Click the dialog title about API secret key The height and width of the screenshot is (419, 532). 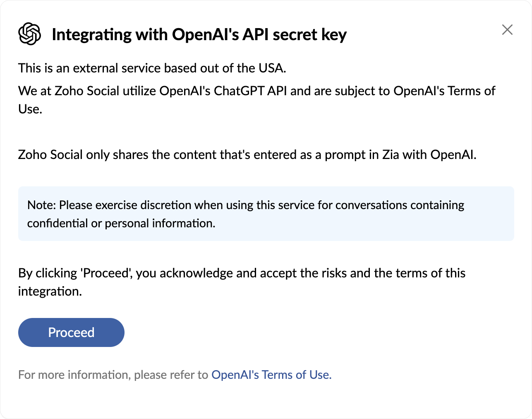pyautogui.click(x=199, y=35)
